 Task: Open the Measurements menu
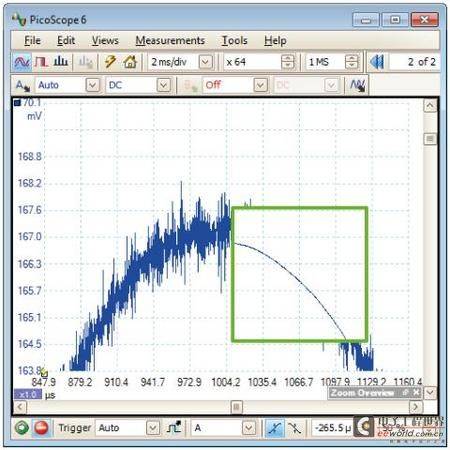pos(170,41)
